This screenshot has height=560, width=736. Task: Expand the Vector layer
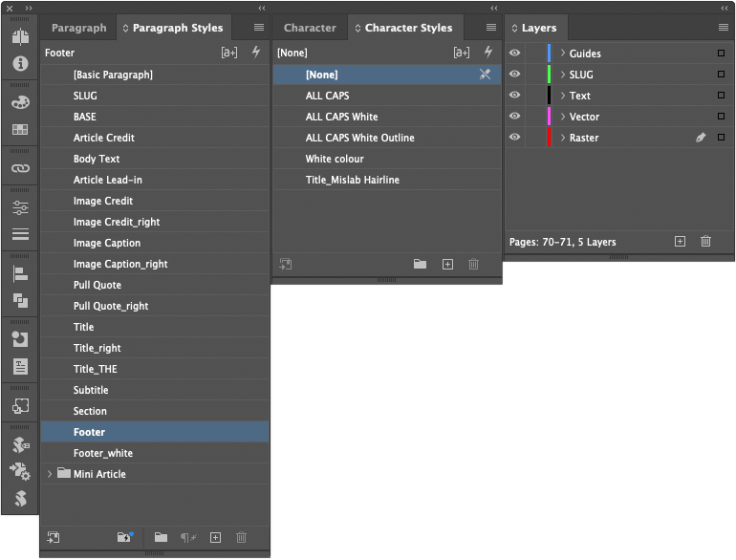563,117
